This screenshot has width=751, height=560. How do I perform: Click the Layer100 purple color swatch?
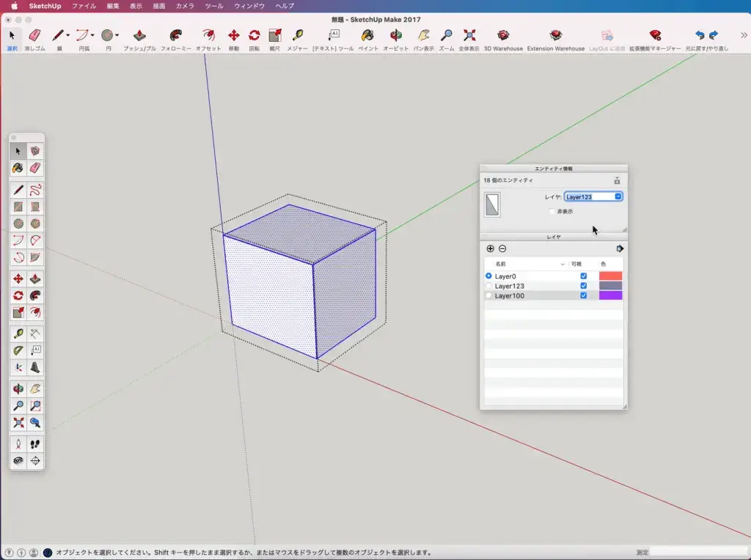coord(611,296)
